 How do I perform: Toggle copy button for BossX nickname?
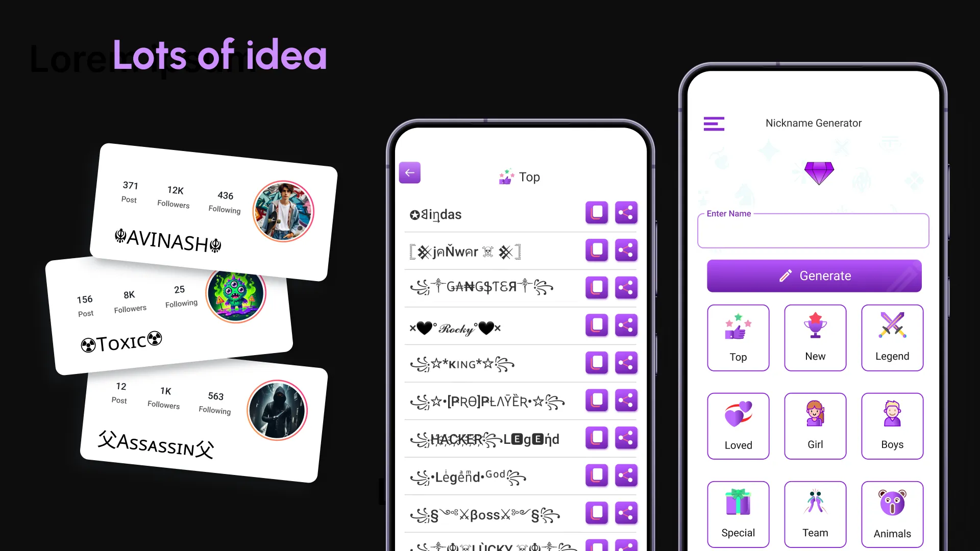click(595, 513)
